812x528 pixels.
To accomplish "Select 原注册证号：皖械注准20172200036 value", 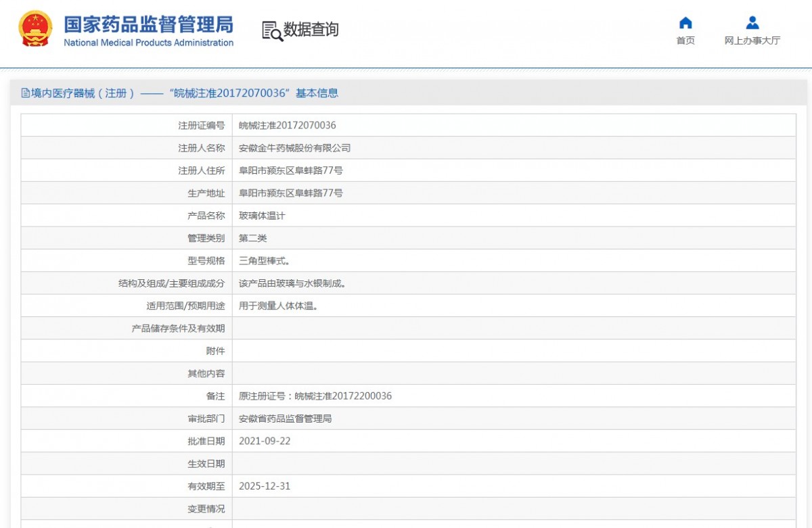I will 315,396.
